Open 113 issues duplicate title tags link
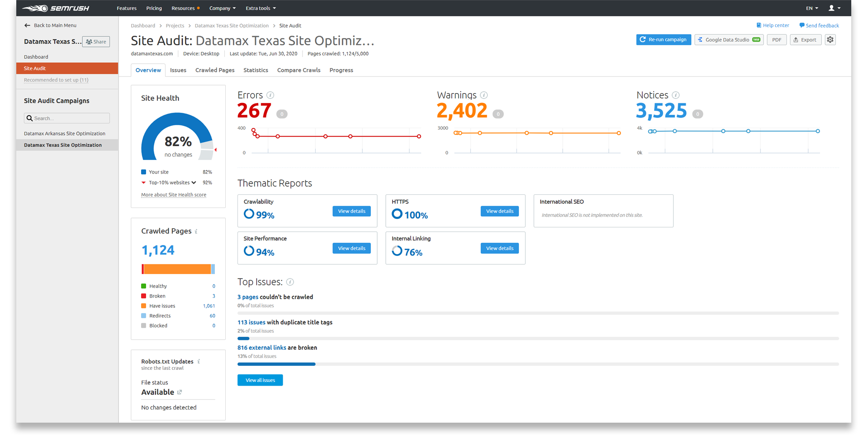868x448 pixels. (251, 322)
